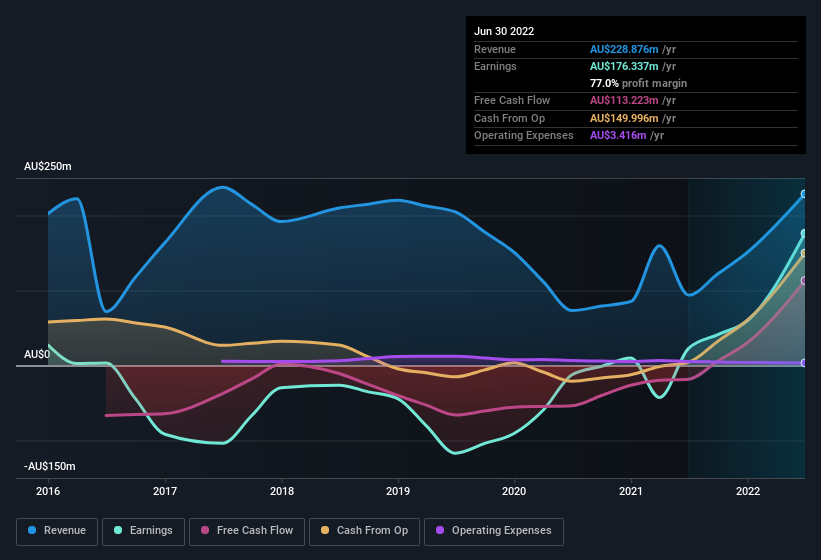Click the Cash From Op label in tooltip
This screenshot has height=560, width=821.
(509, 118)
